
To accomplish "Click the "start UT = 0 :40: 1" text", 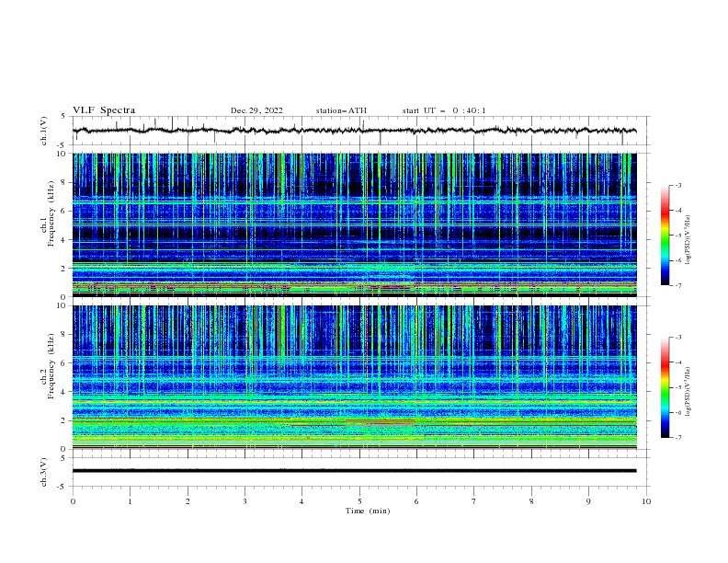I will coord(444,110).
